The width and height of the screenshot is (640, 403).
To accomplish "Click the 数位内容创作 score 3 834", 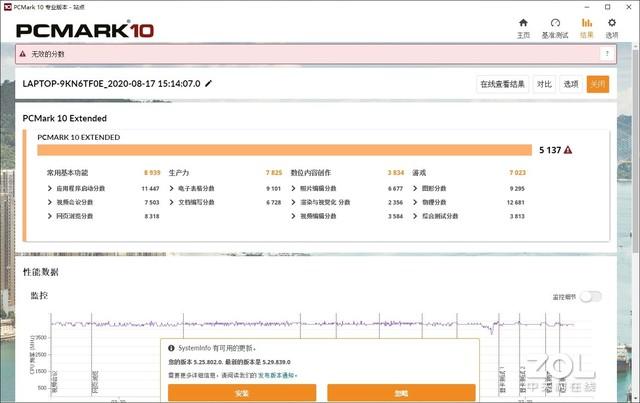I will [x=396, y=173].
